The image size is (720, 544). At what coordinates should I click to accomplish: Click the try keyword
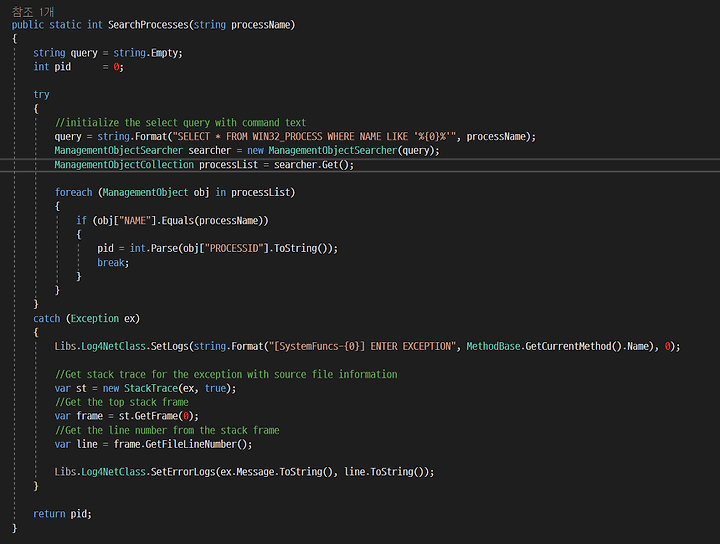click(41, 95)
